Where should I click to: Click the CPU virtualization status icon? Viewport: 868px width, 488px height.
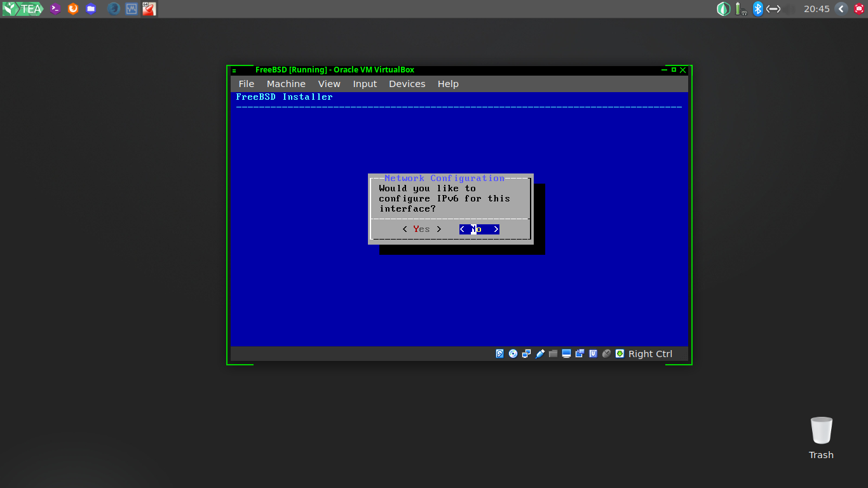[x=593, y=354]
